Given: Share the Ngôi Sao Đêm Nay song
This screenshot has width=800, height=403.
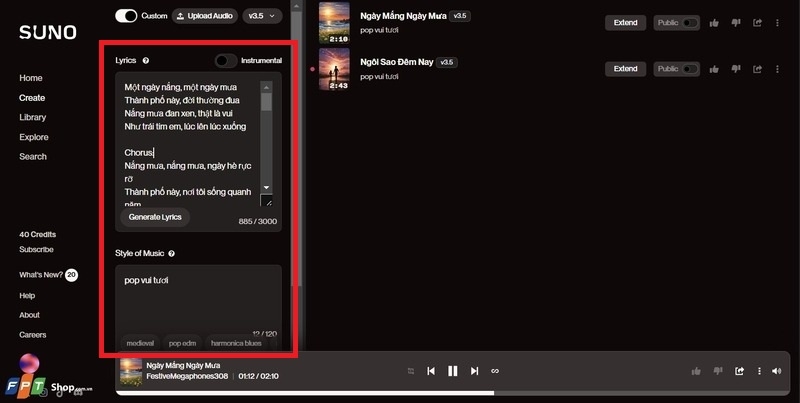Looking at the screenshot, I should 757,69.
